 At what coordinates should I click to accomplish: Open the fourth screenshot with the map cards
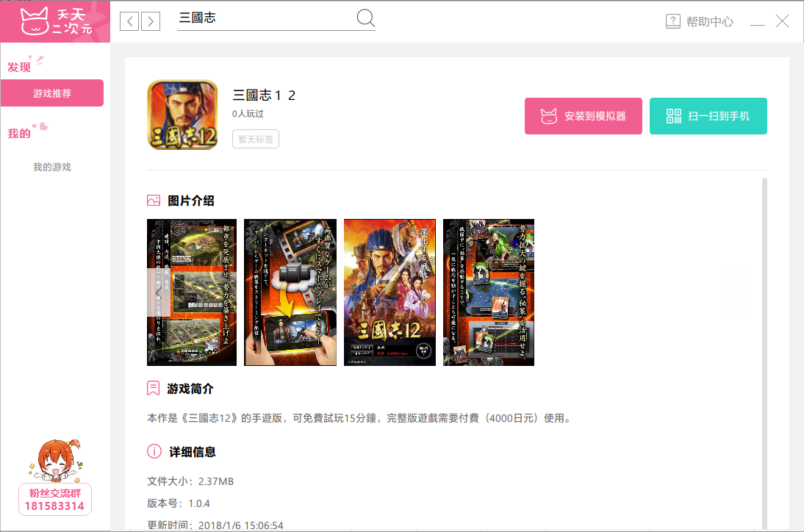[x=489, y=292]
